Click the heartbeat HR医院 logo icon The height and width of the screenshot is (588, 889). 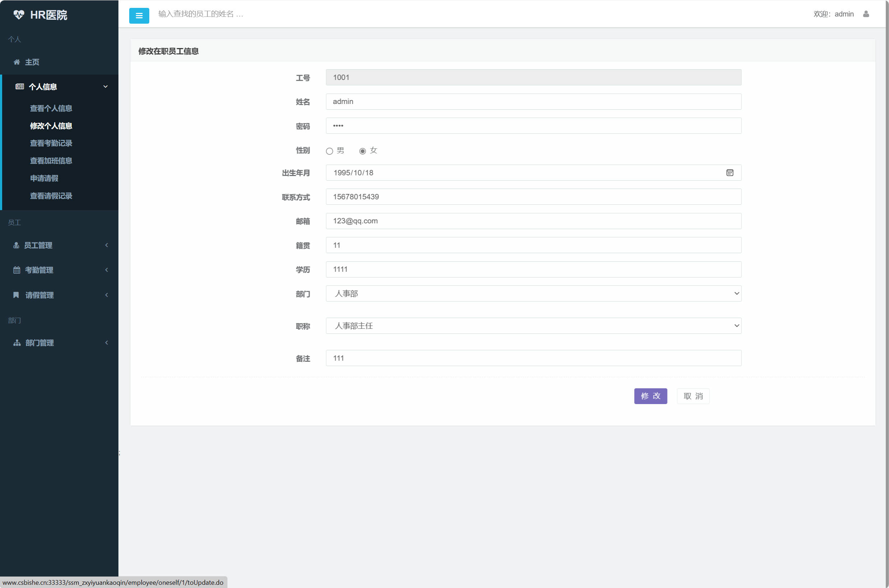[x=19, y=15]
